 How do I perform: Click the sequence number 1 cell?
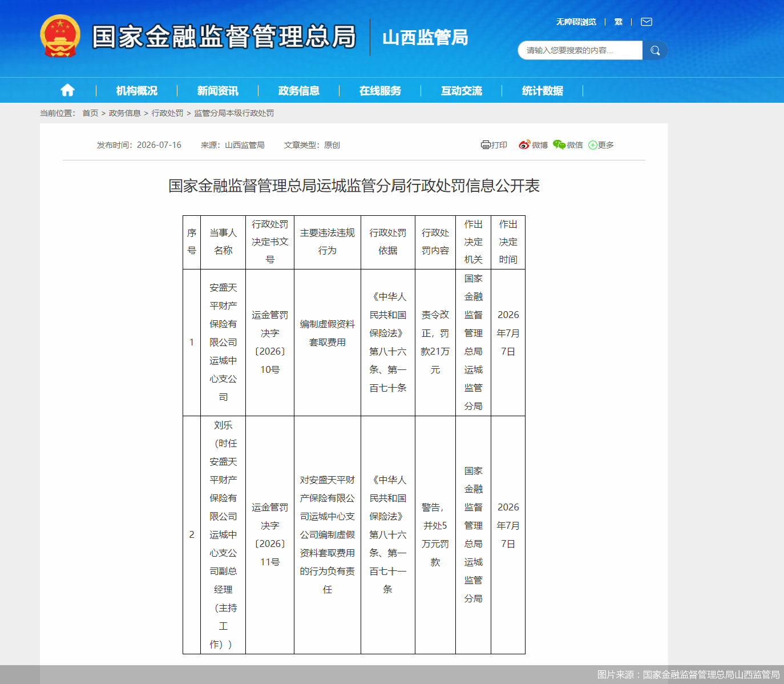(x=192, y=343)
